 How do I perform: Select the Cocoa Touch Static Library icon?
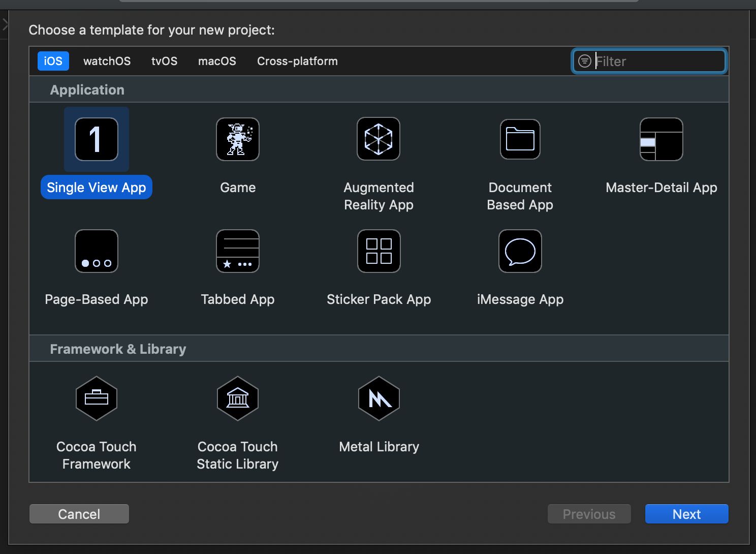click(238, 398)
